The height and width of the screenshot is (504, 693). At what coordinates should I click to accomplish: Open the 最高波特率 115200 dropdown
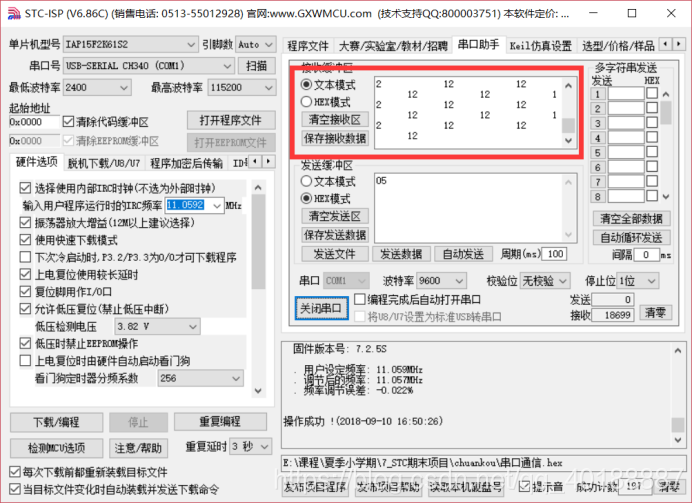tap(241, 88)
